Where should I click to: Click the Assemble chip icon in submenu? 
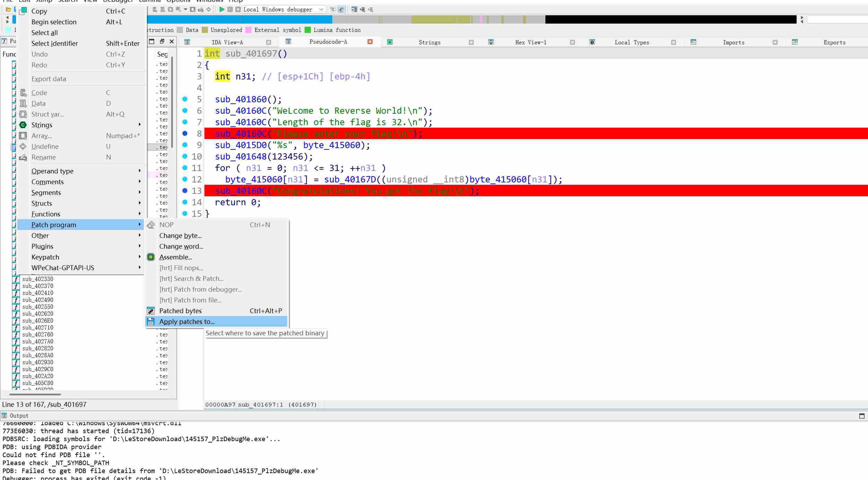point(151,257)
